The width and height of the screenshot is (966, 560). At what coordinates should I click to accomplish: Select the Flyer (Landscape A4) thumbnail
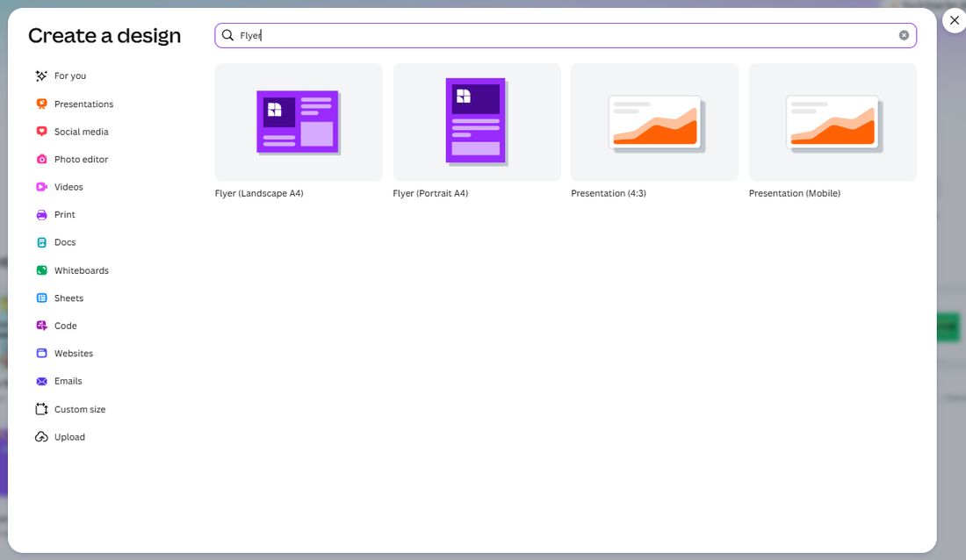tap(299, 122)
